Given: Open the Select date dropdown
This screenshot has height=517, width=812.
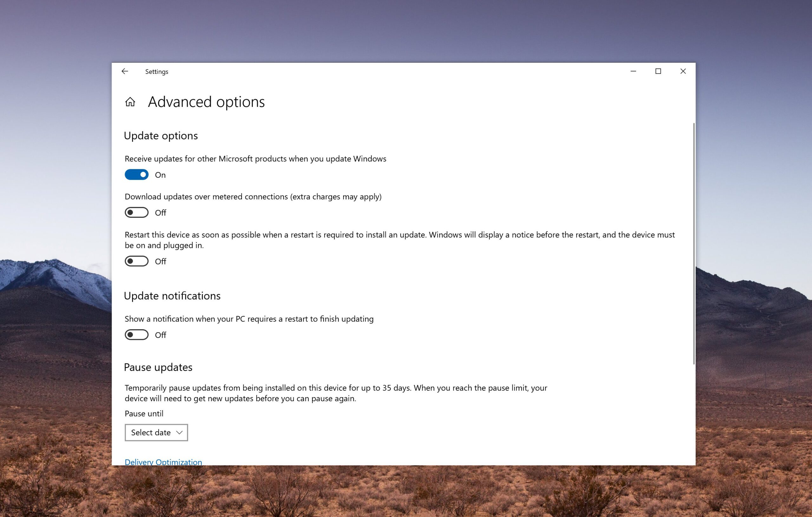Looking at the screenshot, I should point(156,432).
